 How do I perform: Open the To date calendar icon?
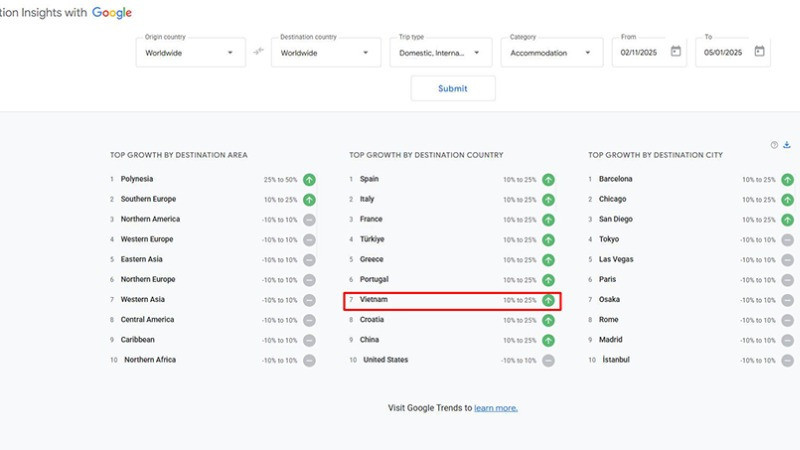click(x=759, y=52)
